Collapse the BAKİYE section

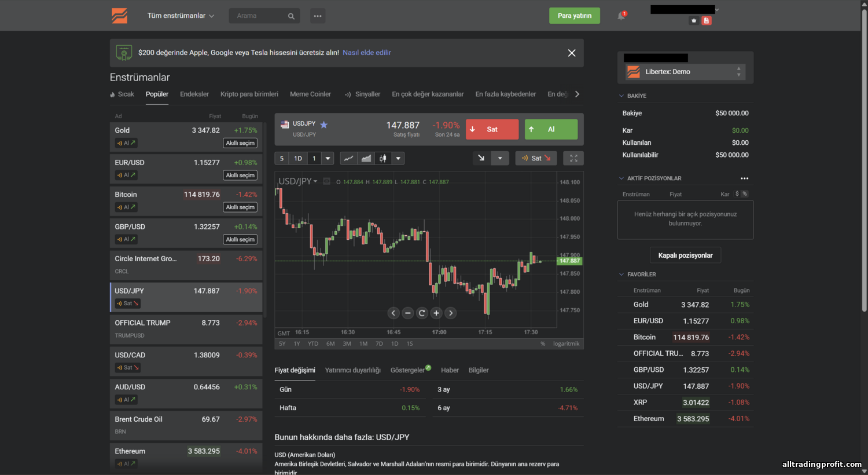tap(621, 96)
